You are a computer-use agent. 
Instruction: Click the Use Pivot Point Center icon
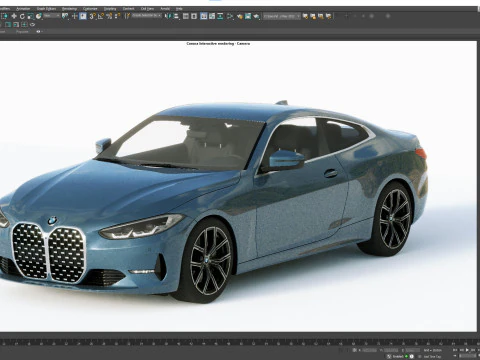pyautogui.click(x=65, y=16)
